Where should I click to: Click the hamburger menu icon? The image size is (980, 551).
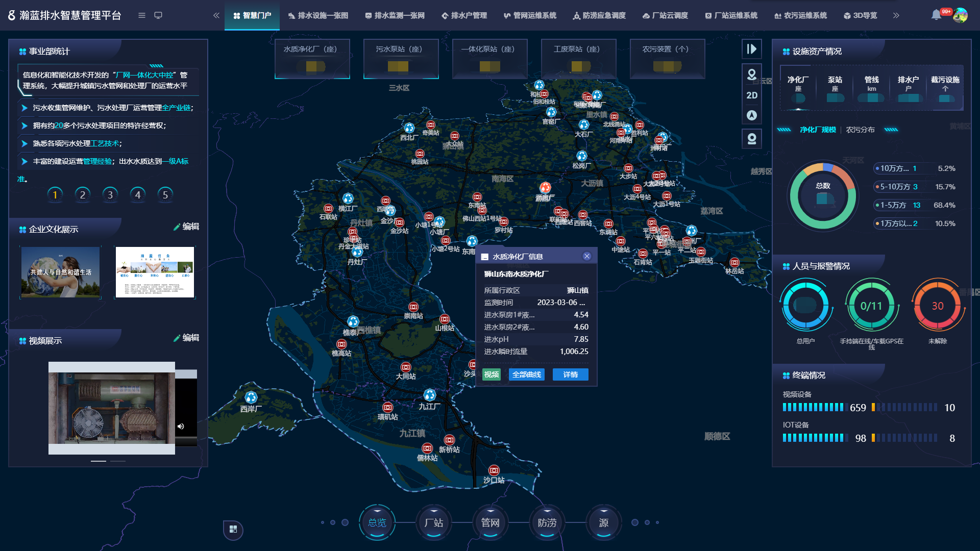pos(142,15)
